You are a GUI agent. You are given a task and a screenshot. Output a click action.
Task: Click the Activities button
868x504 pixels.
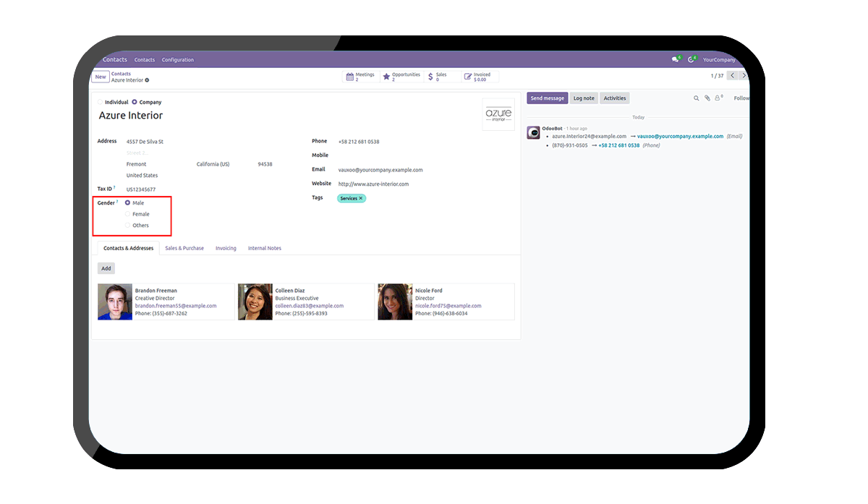tap(615, 98)
